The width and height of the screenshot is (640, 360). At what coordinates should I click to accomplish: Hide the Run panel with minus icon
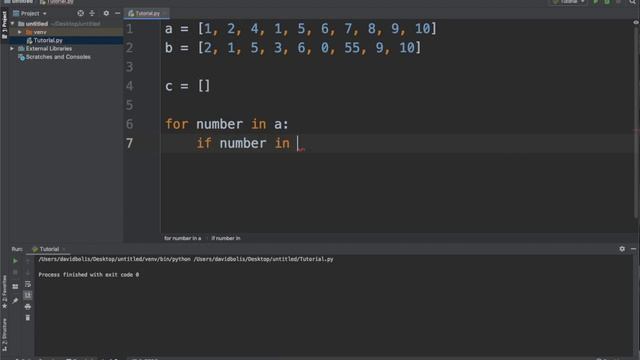click(x=633, y=249)
